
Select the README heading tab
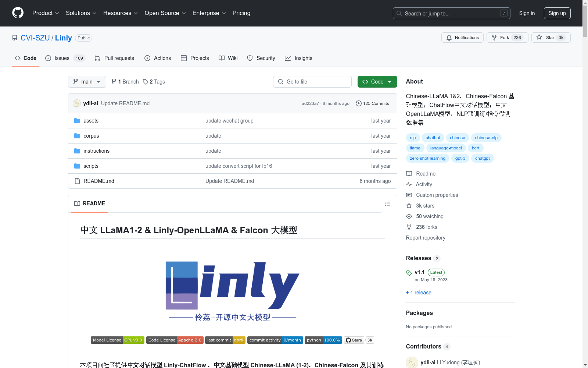pos(90,204)
